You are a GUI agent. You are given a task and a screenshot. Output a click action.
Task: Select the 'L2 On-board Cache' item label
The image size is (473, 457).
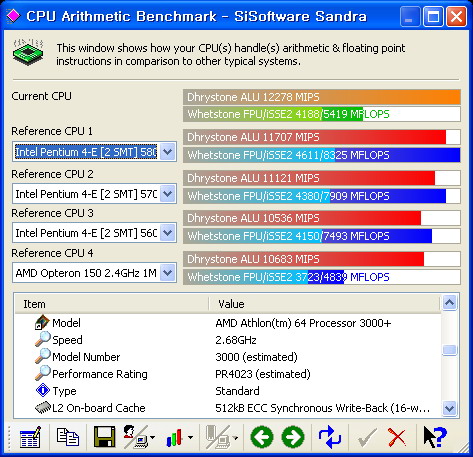tap(99, 408)
